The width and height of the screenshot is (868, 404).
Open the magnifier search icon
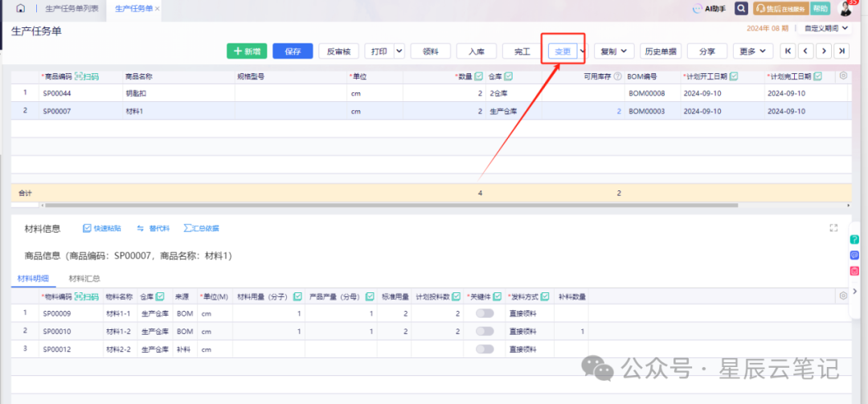point(741,9)
